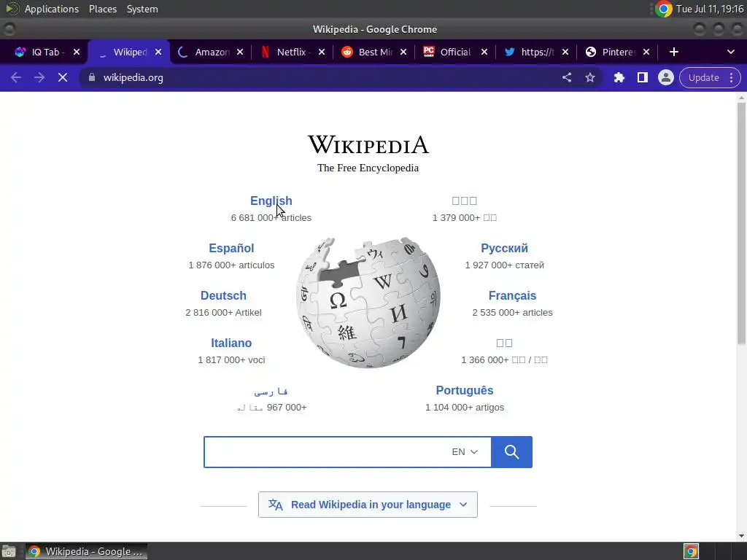Open a new tab with the plus button

point(673,52)
